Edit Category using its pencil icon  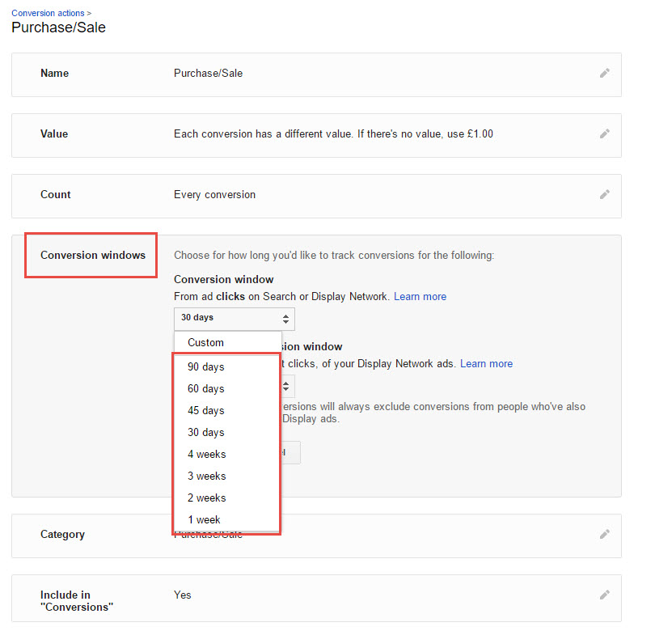coord(604,535)
